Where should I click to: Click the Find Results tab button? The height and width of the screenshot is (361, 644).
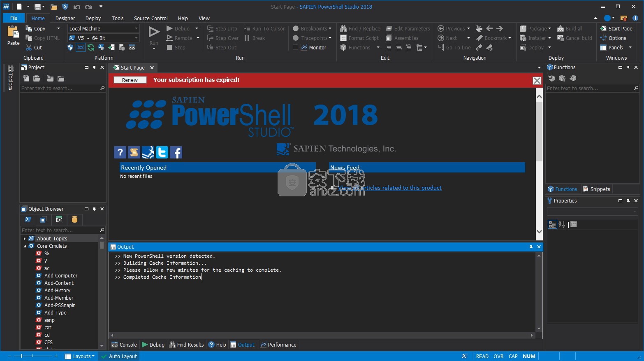[x=186, y=345]
